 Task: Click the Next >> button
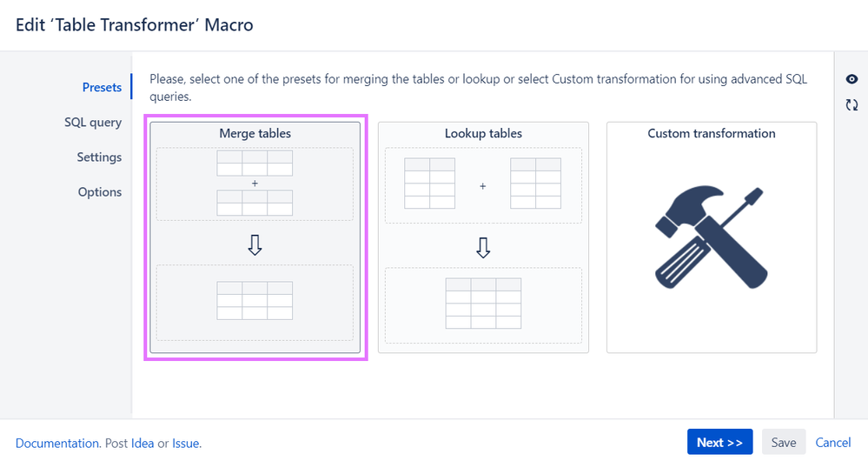point(719,442)
